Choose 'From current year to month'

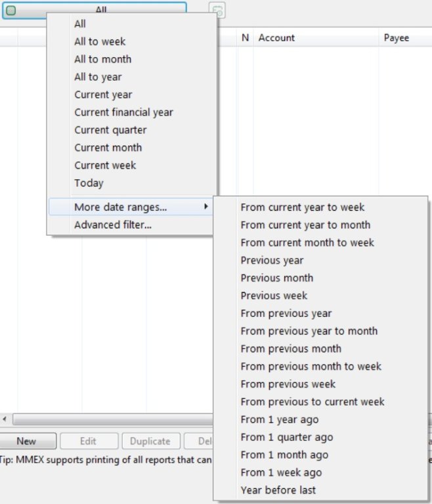coord(320,225)
